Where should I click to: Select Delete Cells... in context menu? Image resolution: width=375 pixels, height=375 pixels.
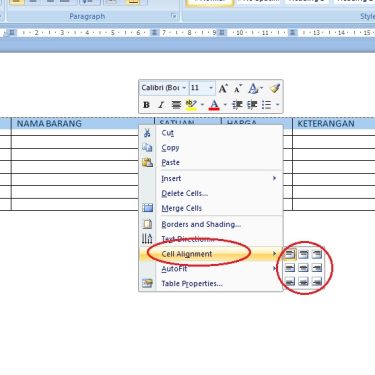[211, 193]
